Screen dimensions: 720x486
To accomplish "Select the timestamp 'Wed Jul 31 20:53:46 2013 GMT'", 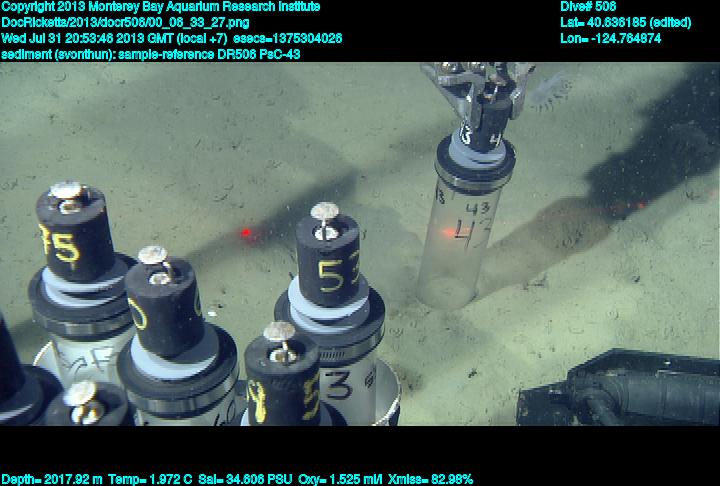I will pyautogui.click(x=87, y=38).
